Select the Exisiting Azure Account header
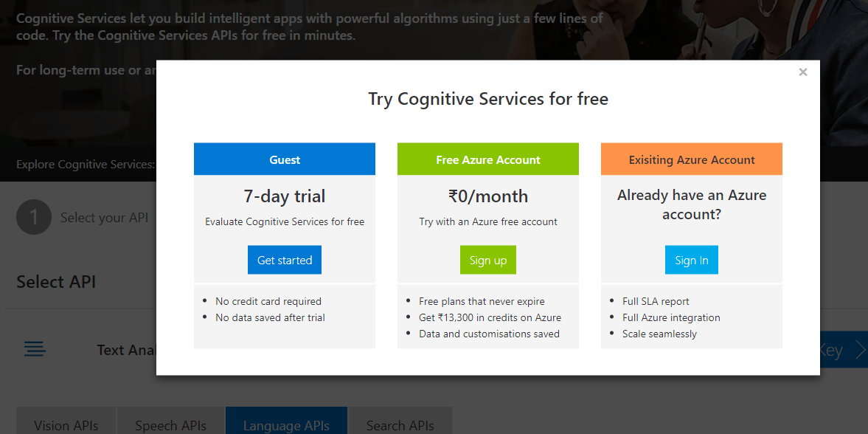This screenshot has width=868, height=434. 692,159
